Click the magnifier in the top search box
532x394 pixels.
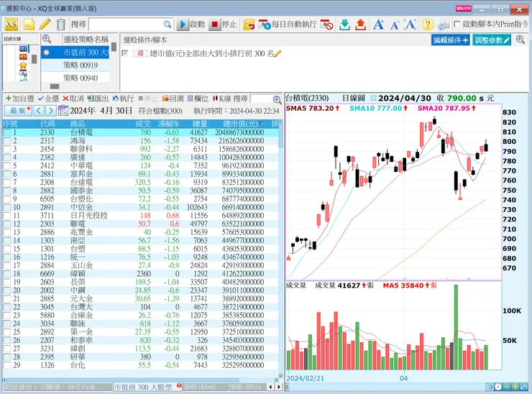168,24
